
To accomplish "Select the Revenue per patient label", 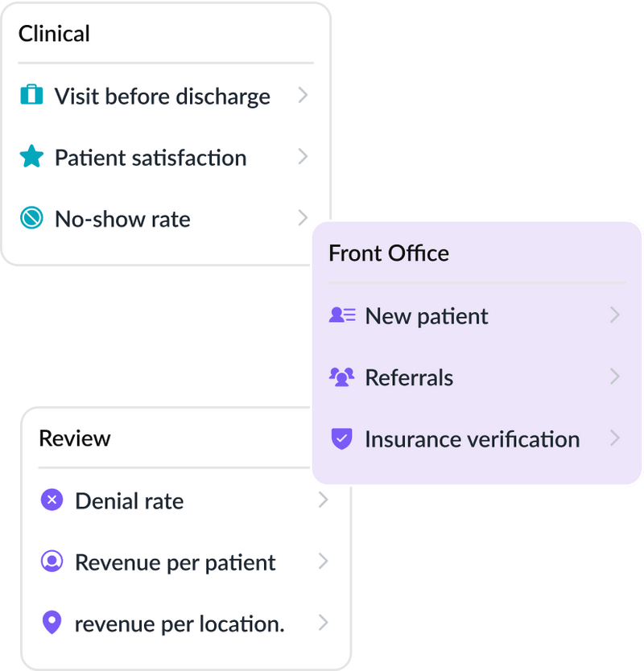I will (175, 562).
